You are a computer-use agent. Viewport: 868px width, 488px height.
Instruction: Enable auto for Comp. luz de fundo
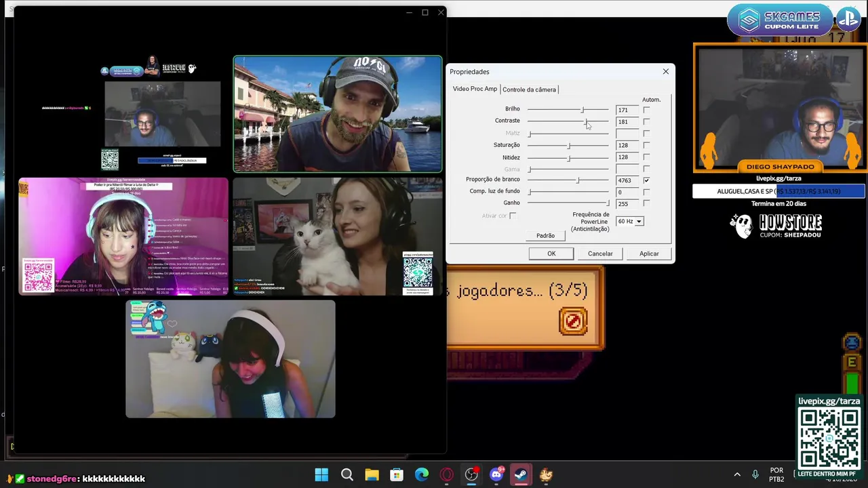click(x=646, y=192)
